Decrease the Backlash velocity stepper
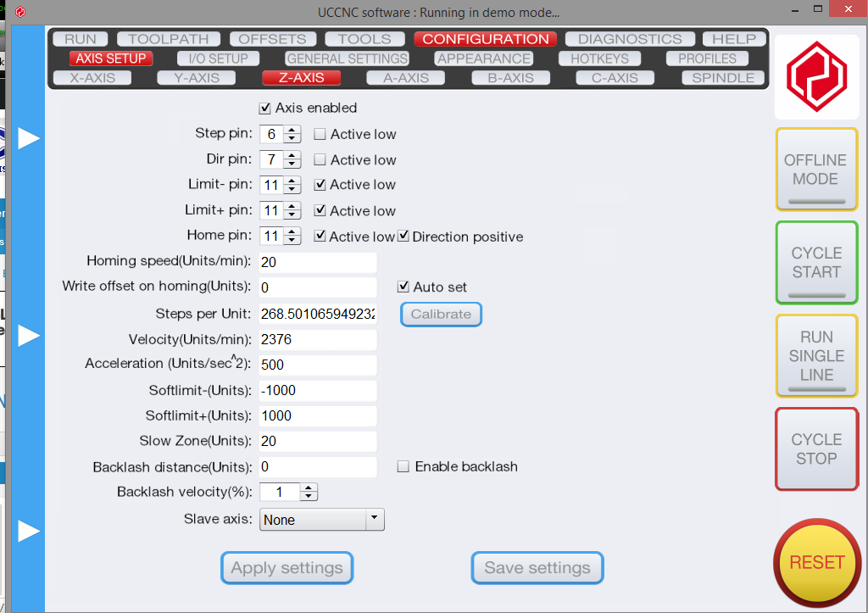This screenshot has width=868, height=613. coord(309,497)
